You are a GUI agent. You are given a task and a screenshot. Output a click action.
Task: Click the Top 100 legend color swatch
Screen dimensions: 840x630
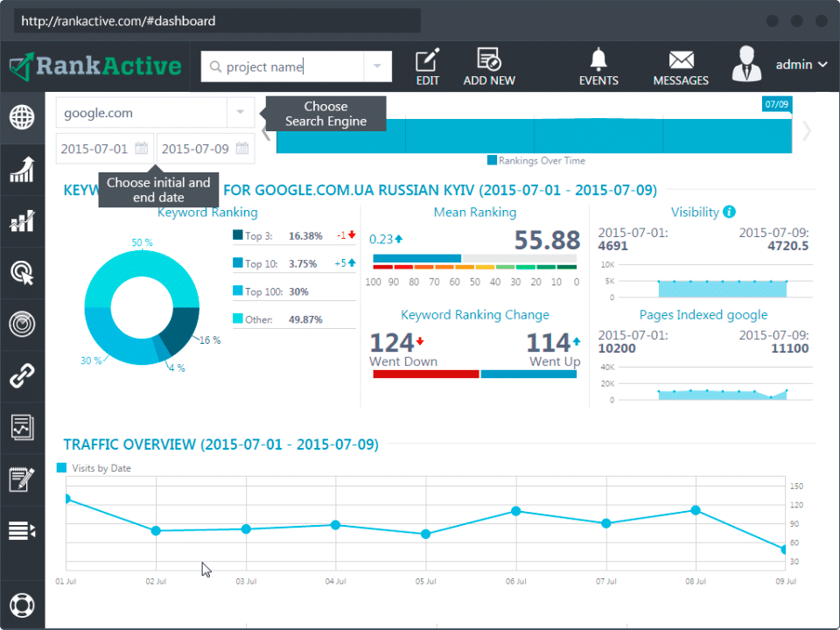238,290
